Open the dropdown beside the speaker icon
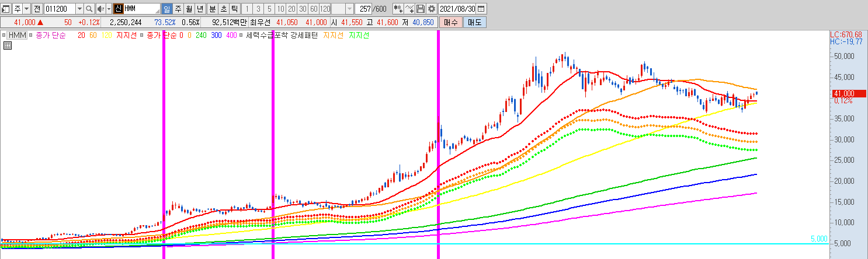Viewport: 868px width, 259px height. coord(109,9)
